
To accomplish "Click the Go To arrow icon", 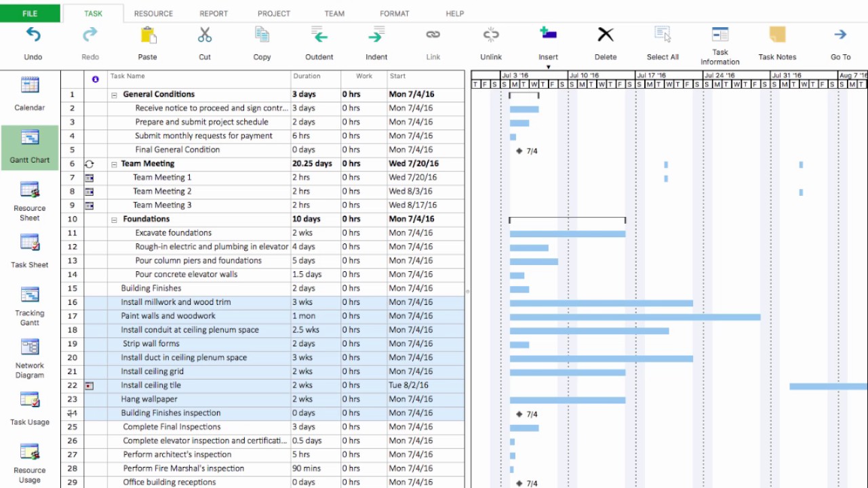I will pos(840,35).
